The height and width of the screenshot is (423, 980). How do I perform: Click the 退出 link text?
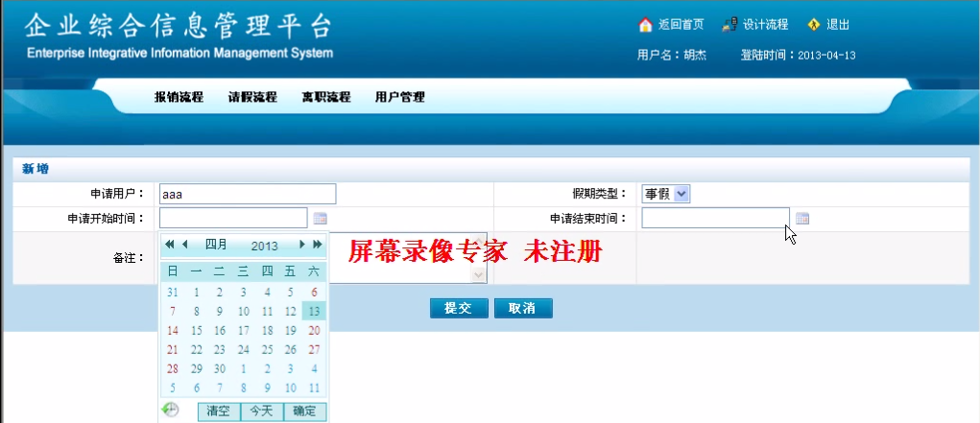[x=838, y=25]
